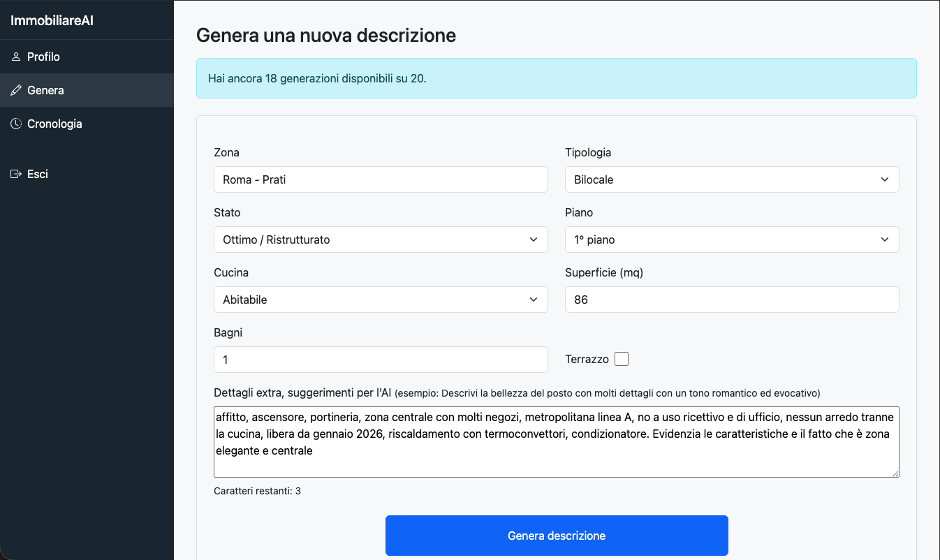Click the 'Caratteri restanti: 3' text
The image size is (940, 560).
(258, 491)
